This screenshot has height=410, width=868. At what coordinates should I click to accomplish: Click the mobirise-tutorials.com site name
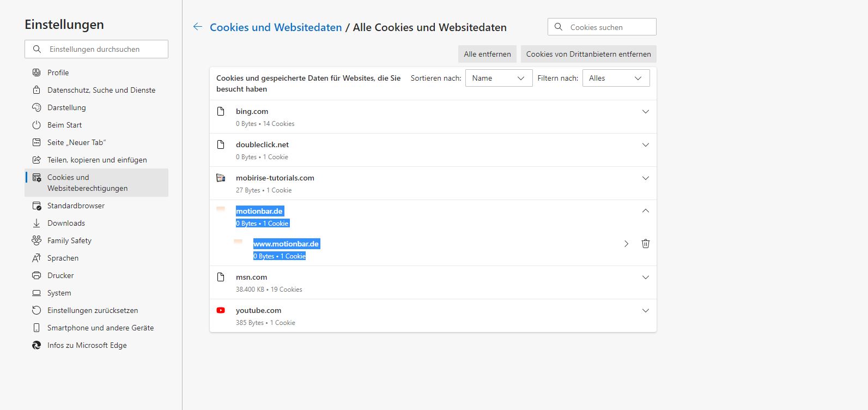click(275, 178)
